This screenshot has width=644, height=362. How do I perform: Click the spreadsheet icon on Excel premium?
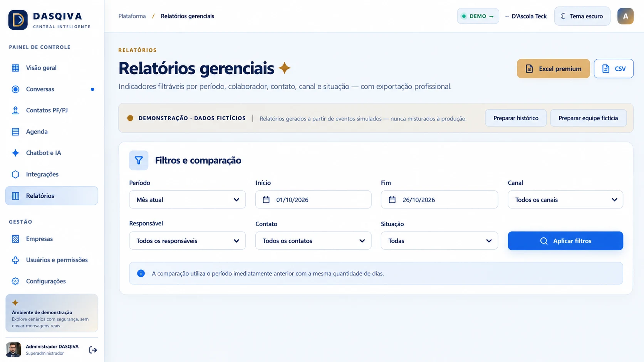[x=530, y=69]
